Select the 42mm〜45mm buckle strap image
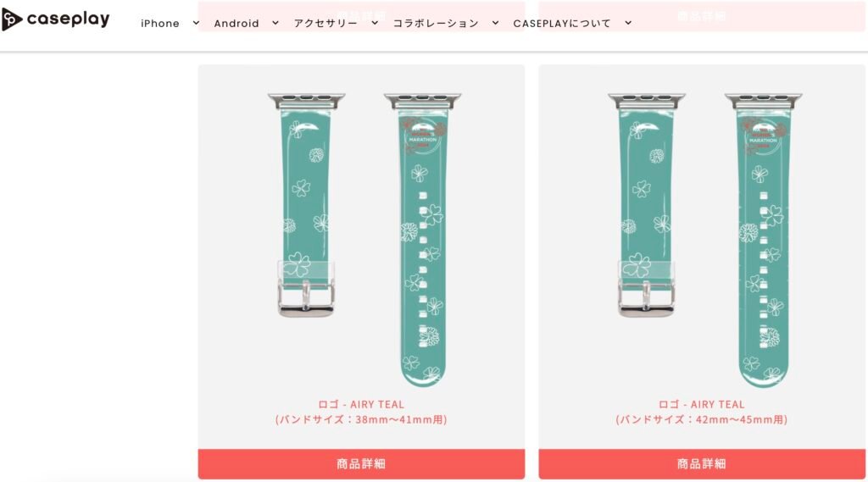Viewport: 868px width, 482px height. pos(647,205)
